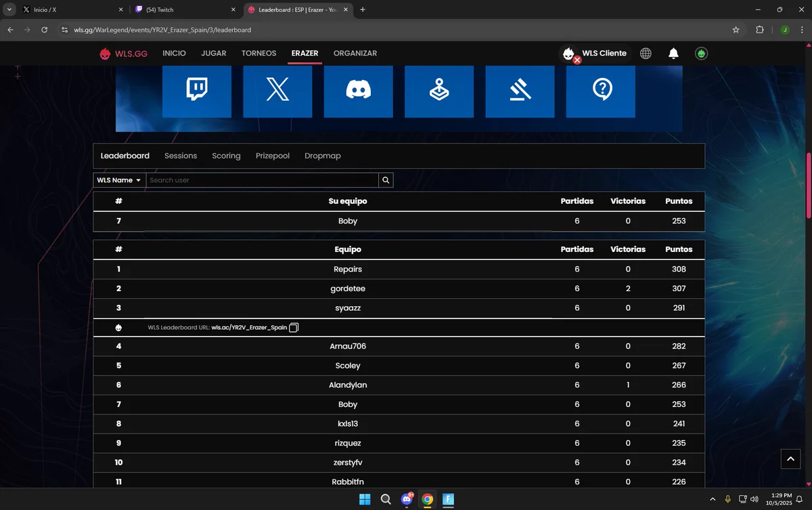Viewport: 812px width, 510px height.
Task: Click the scroll-to-top arrow button
Action: pos(790,459)
